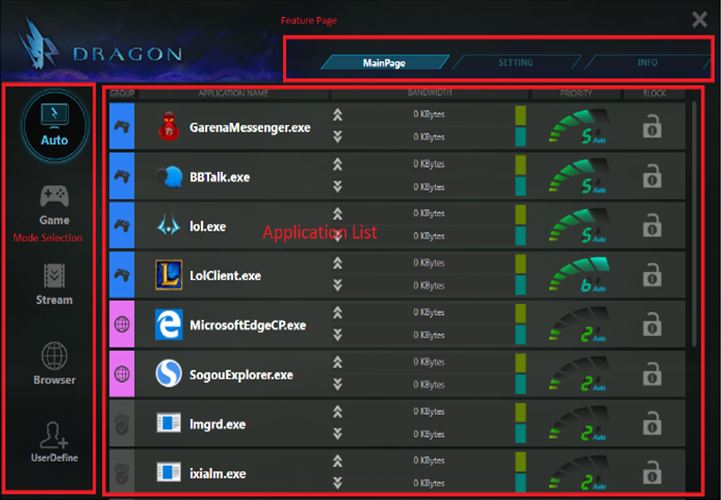The width and height of the screenshot is (721, 500).
Task: Select the Stream mode icon
Action: click(x=54, y=276)
